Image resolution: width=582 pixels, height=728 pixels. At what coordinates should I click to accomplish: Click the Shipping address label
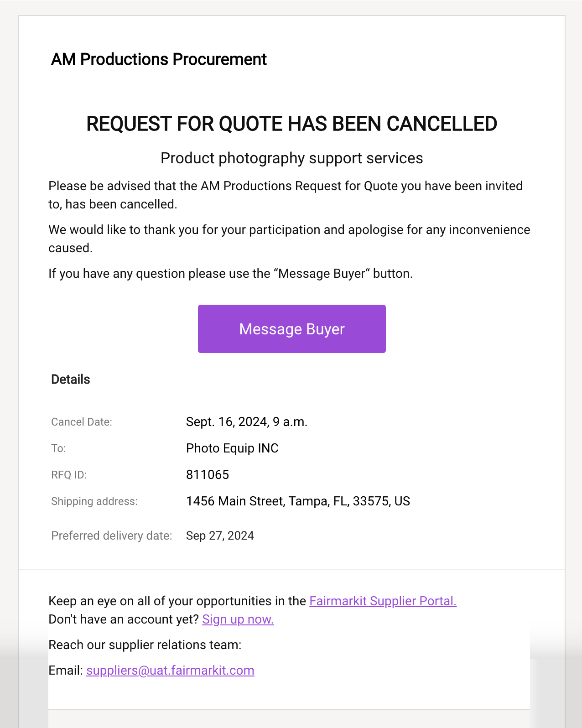(x=94, y=501)
